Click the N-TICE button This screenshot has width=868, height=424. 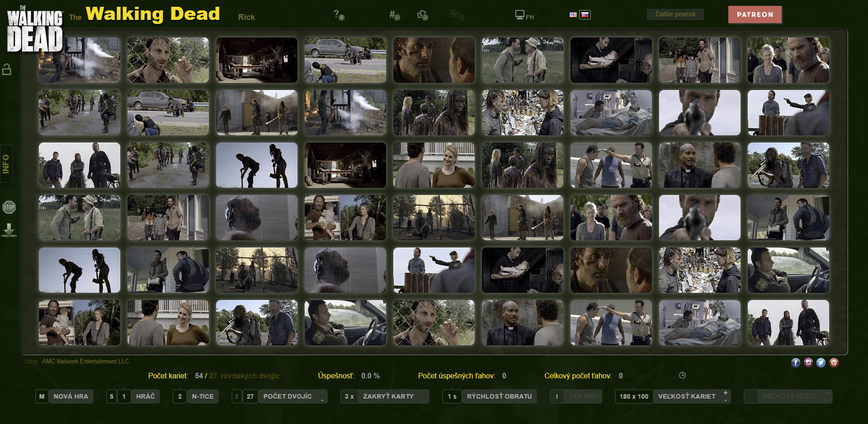203,396
